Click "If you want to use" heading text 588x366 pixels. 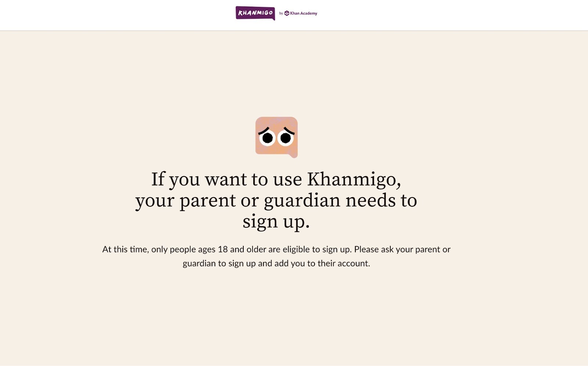pos(226,180)
